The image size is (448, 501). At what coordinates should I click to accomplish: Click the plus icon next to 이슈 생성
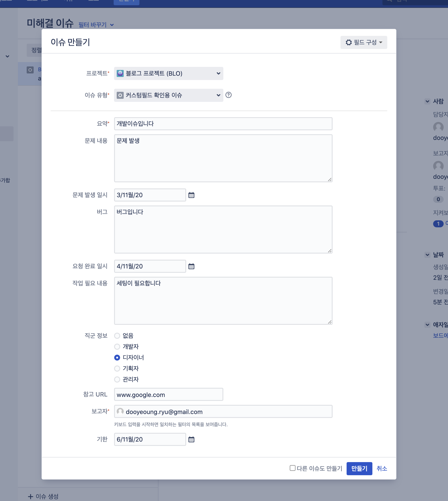coord(31,496)
